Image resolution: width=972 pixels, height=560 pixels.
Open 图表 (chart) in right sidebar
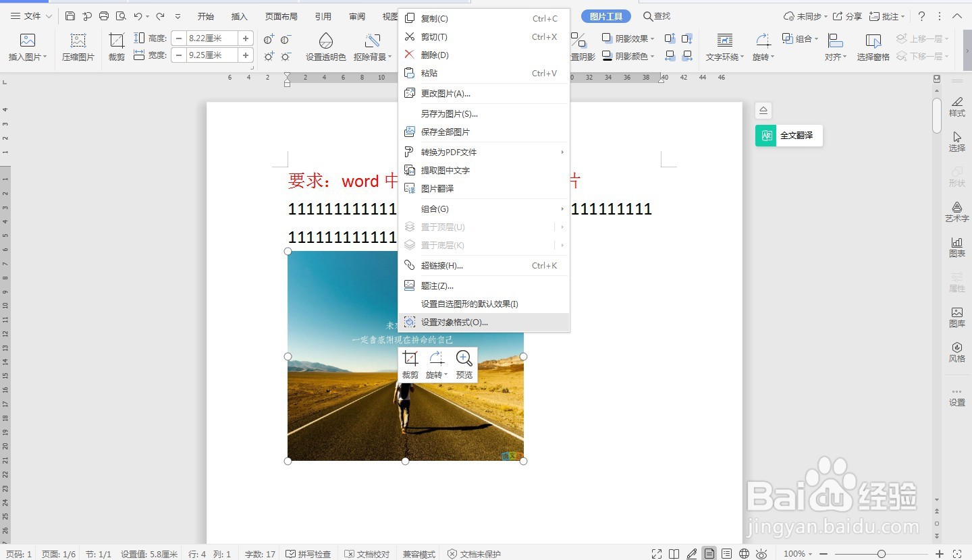pos(957,247)
